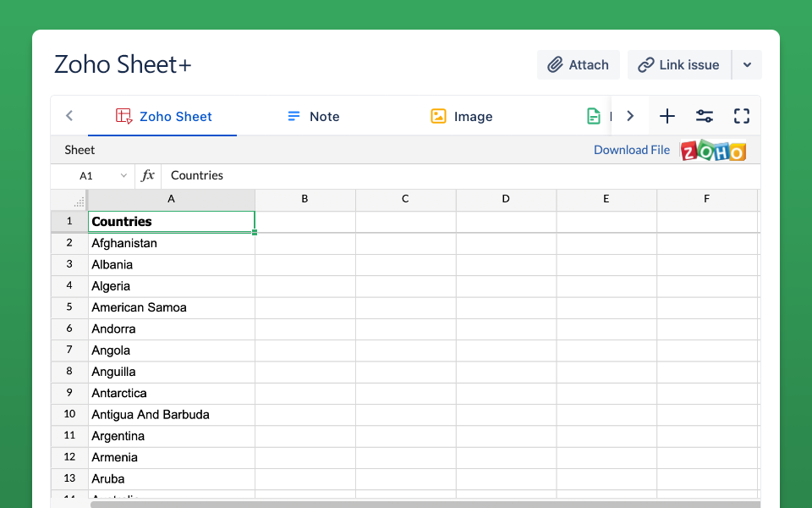
Task: Click the fullscreen expand icon
Action: pos(742,117)
